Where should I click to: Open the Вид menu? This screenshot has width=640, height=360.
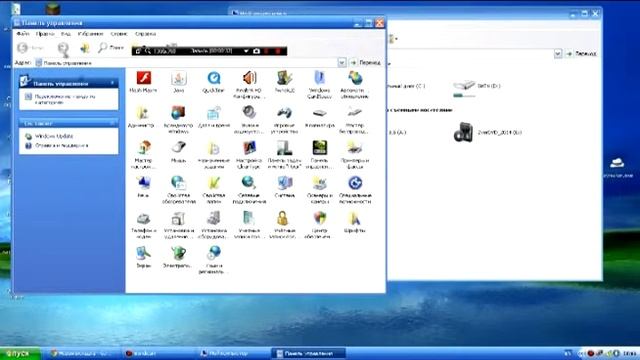(x=66, y=34)
